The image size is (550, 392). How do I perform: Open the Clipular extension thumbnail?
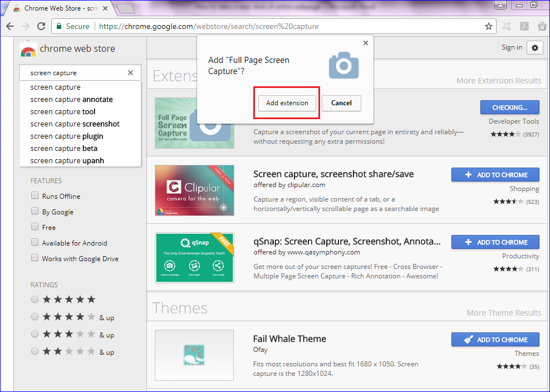point(194,190)
